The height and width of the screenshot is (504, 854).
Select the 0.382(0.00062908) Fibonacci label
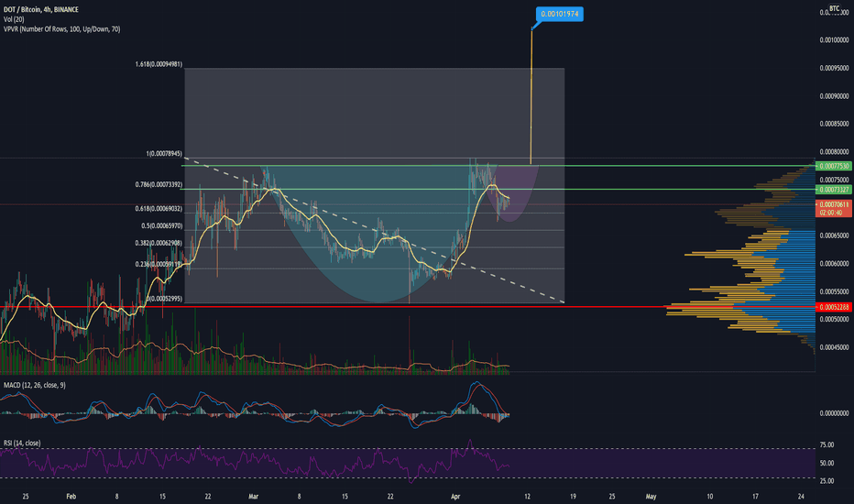(159, 243)
